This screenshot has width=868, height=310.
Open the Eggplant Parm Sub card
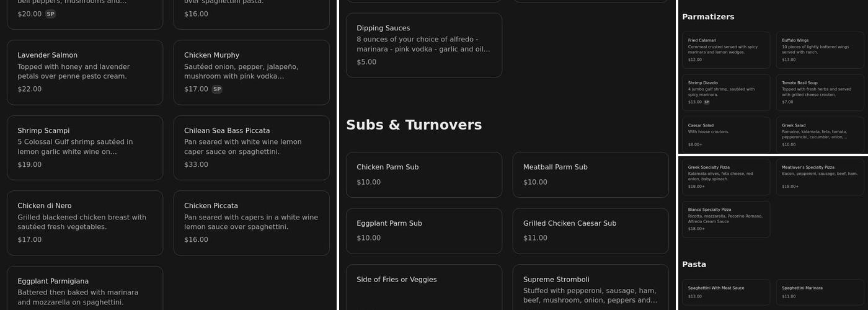click(423, 231)
